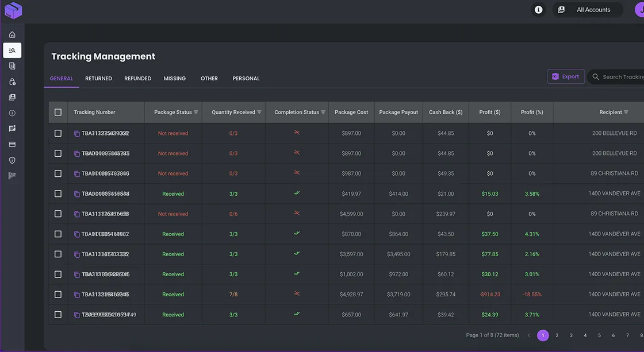Toggle the select-all checkbox in table header
Image resolution: width=644 pixels, height=352 pixels.
coord(58,113)
